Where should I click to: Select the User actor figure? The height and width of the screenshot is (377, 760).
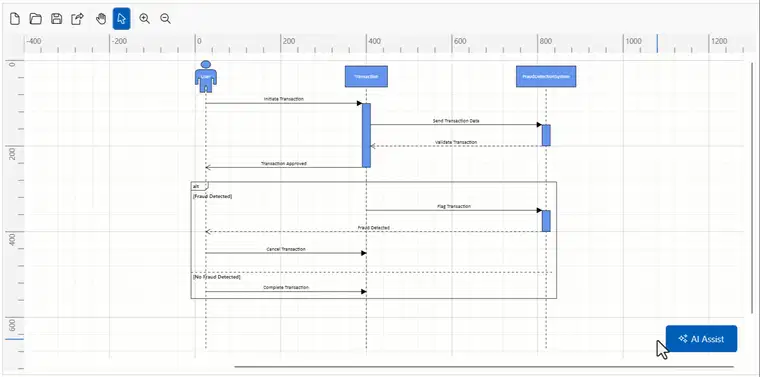(x=206, y=76)
